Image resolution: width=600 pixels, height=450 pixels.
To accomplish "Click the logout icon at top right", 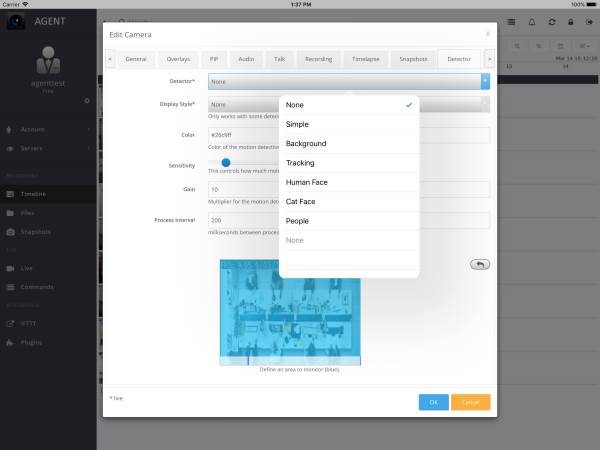I will 589,22.
